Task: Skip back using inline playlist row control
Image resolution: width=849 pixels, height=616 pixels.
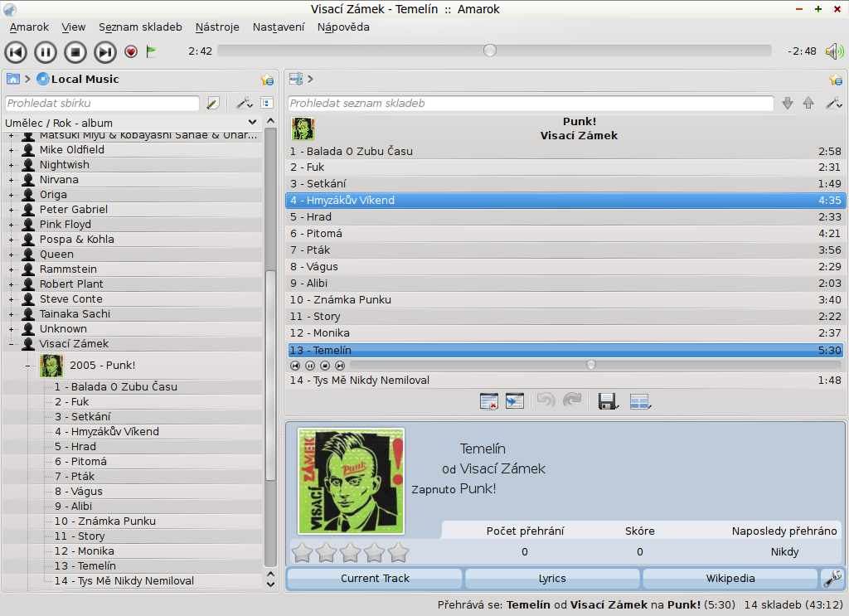Action: click(295, 366)
